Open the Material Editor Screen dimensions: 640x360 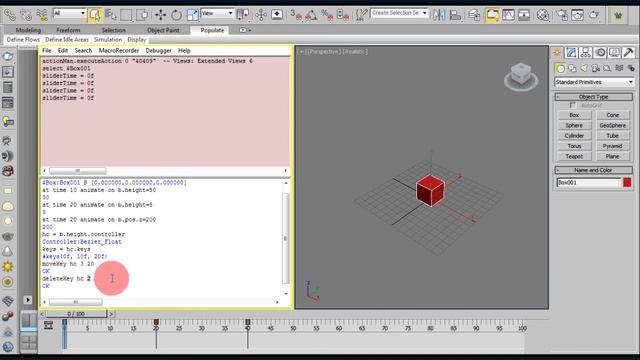[543, 15]
